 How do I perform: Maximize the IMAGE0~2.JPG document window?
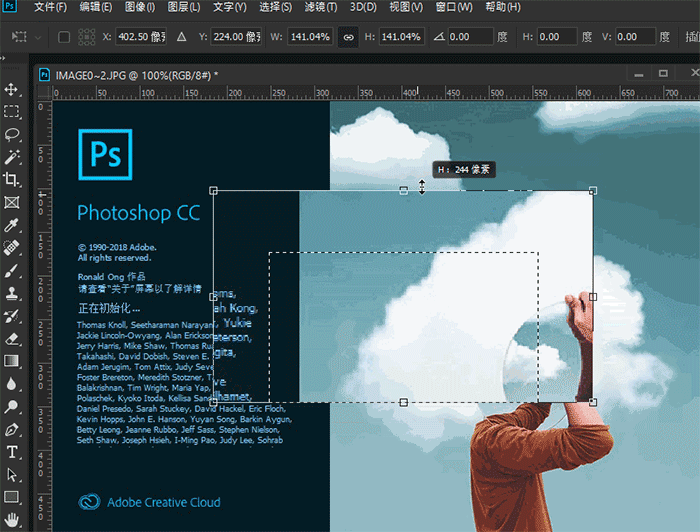click(x=663, y=73)
